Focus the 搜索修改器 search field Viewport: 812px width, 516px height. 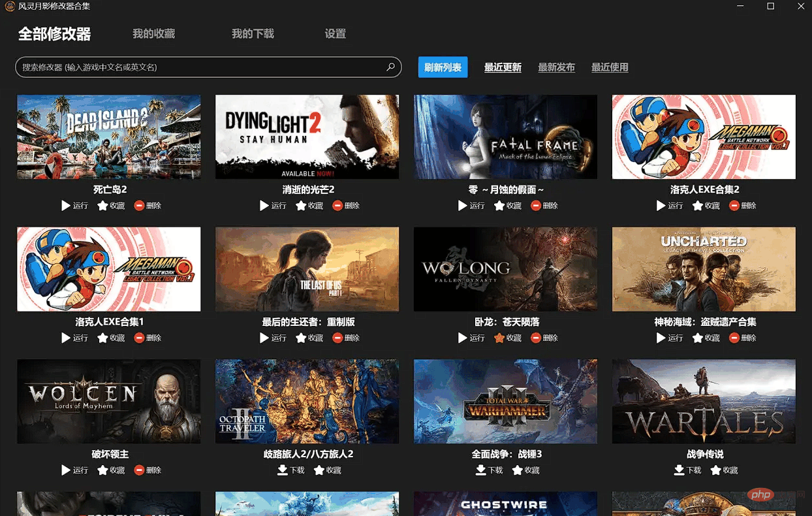pos(196,67)
